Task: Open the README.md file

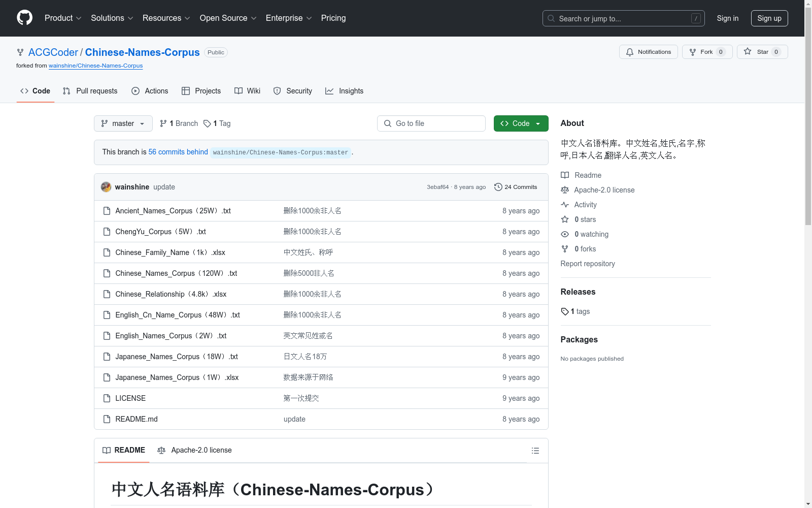Action: (x=137, y=419)
